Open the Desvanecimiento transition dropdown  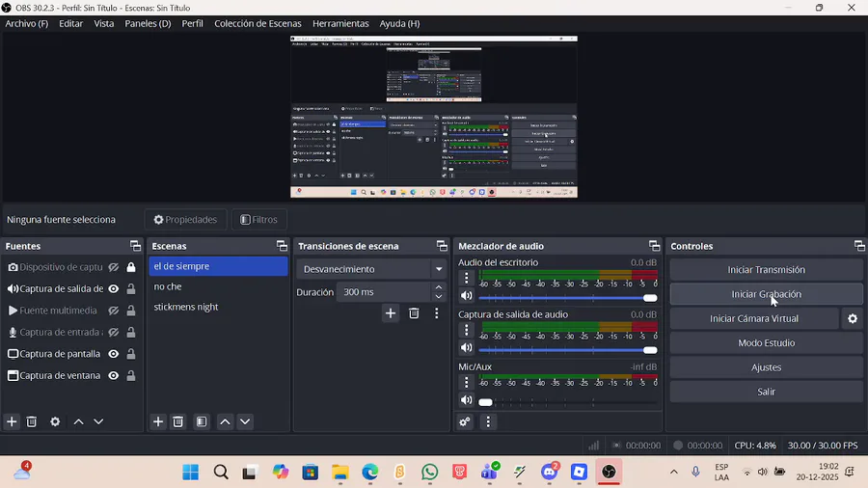coord(372,269)
